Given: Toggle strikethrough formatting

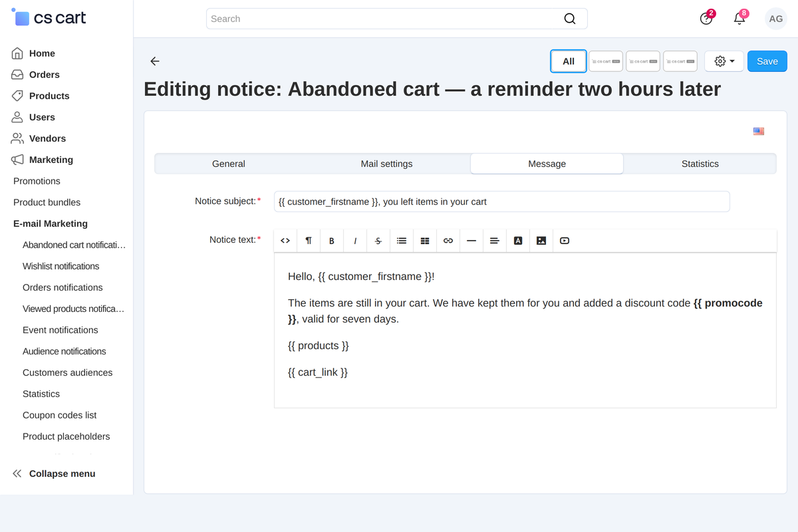Looking at the screenshot, I should (x=378, y=241).
